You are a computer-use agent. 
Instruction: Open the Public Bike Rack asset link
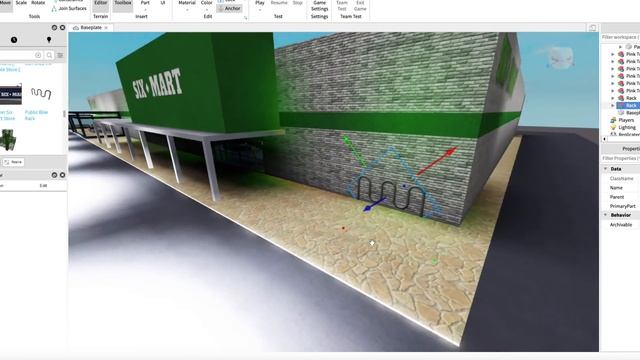(36, 115)
